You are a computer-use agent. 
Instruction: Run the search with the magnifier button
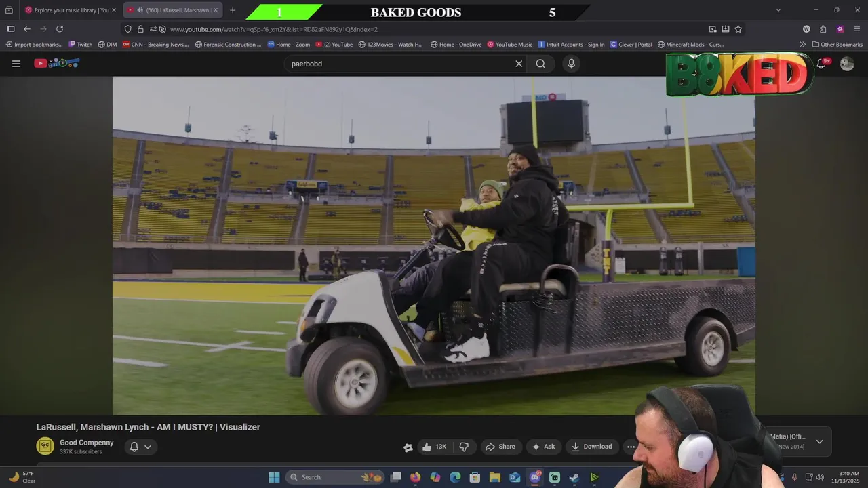[540, 64]
